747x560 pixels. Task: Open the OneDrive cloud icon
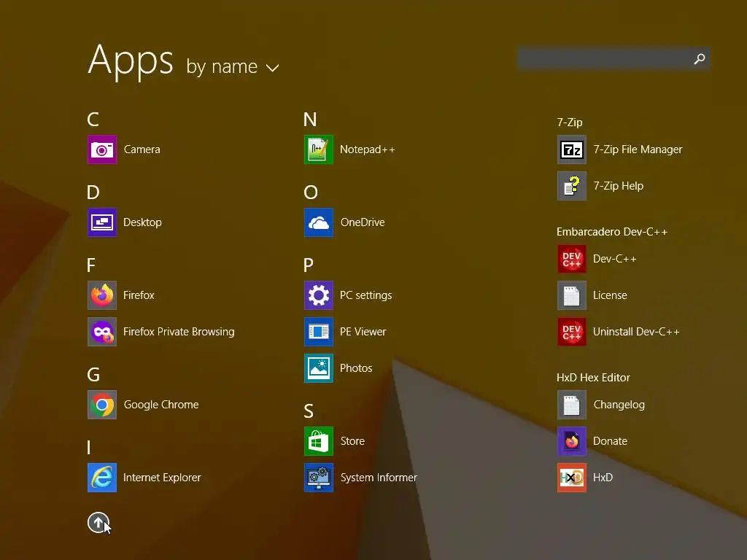pyautogui.click(x=319, y=222)
